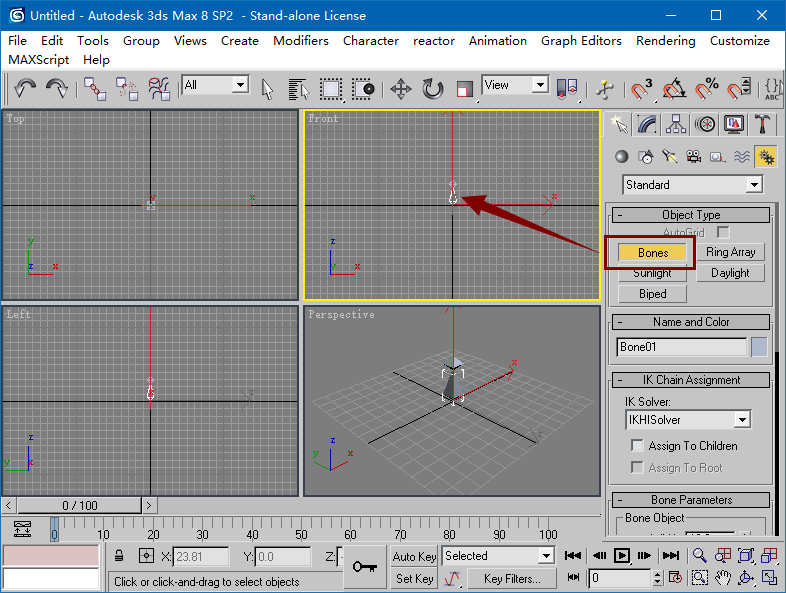Click the Cameras category icon
The height and width of the screenshot is (593, 786).
click(693, 157)
